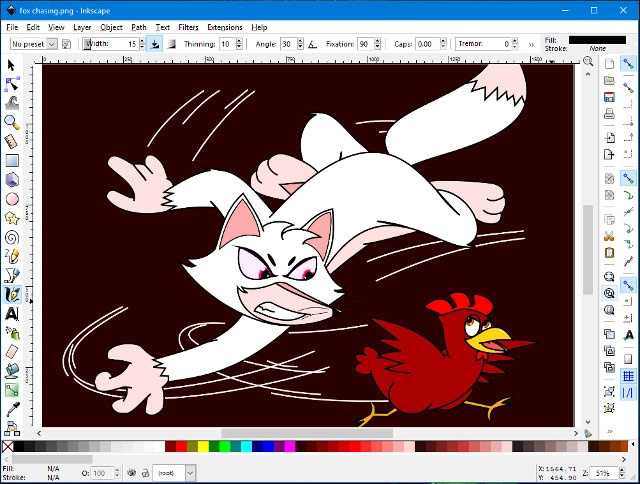Toggle layer lock icon in status bar
Image resolution: width=640 pixels, height=484 pixels.
click(146, 472)
